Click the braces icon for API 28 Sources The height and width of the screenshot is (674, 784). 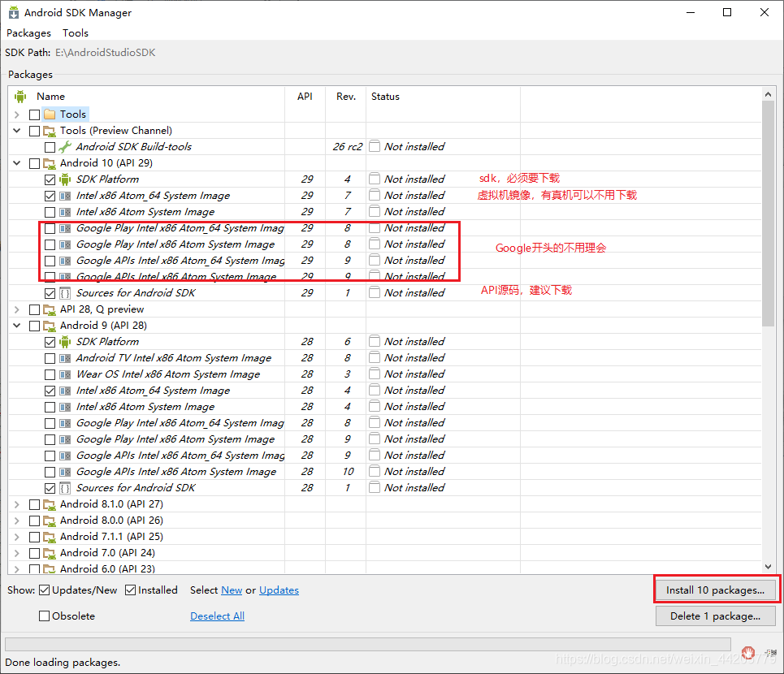tap(65, 488)
